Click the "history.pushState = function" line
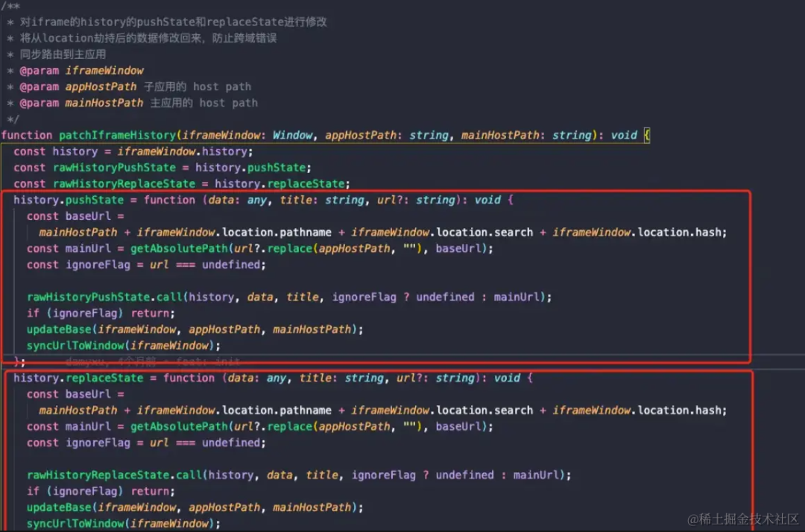Screen dimensions: 805x532 [263, 200]
